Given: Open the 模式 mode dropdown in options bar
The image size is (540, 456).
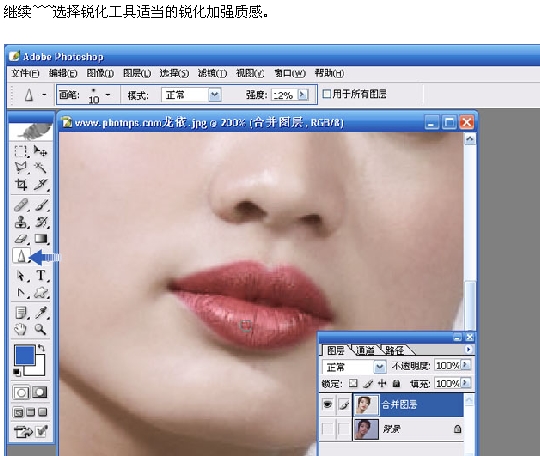Looking at the screenshot, I should pyautogui.click(x=215, y=94).
